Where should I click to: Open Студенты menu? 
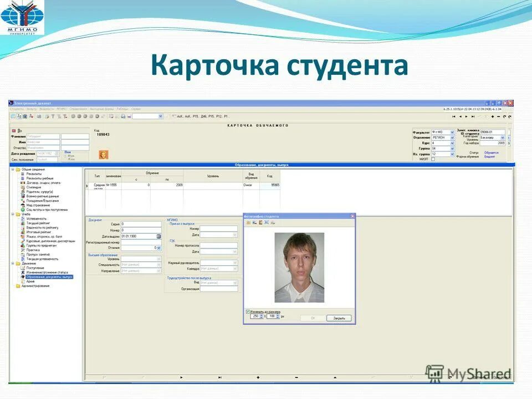click(17, 109)
